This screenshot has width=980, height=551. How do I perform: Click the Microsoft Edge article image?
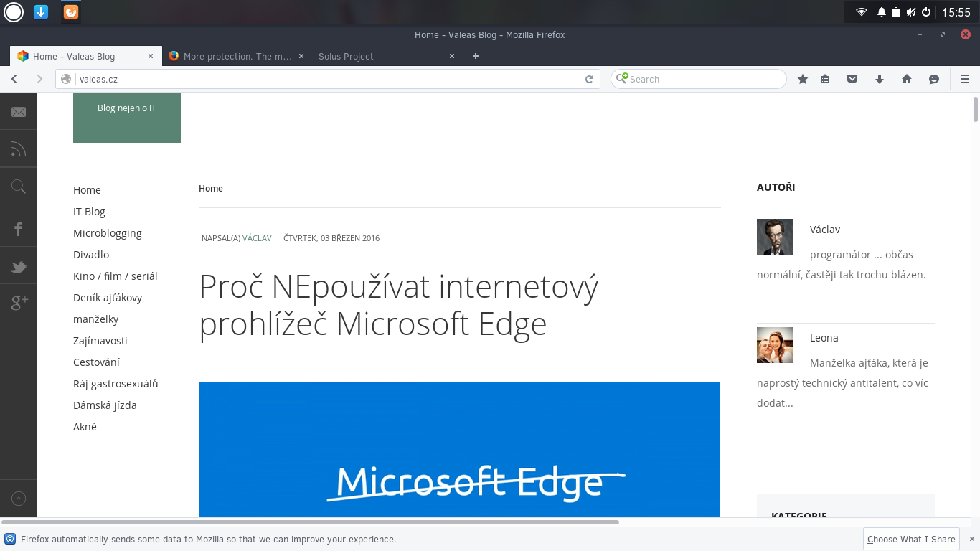tap(459, 449)
